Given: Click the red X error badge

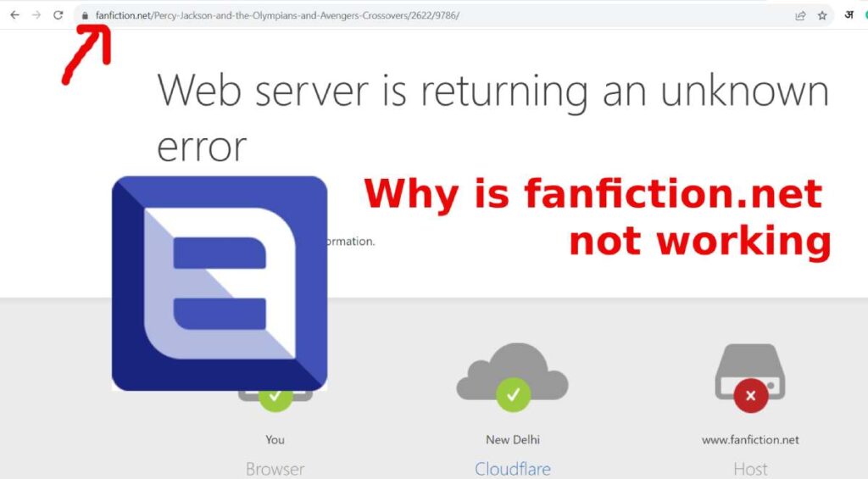Looking at the screenshot, I should point(751,395).
